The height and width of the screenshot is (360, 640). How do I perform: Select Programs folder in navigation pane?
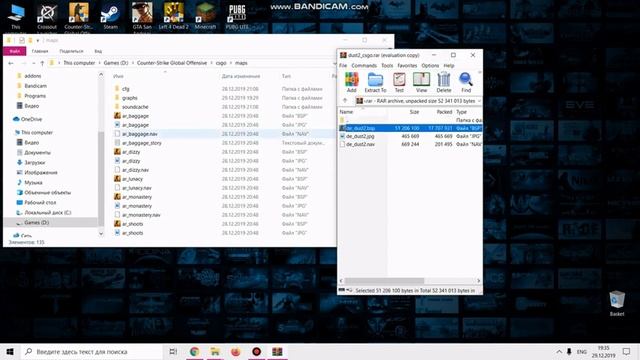(x=35, y=96)
